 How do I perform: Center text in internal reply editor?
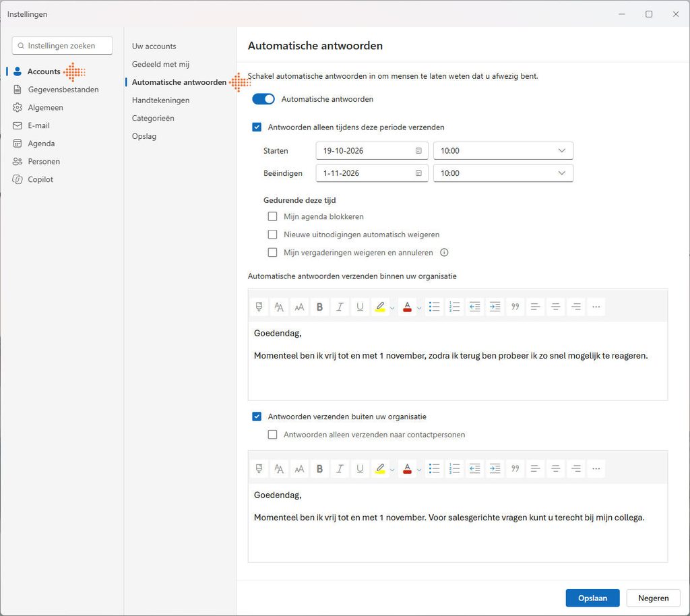[x=556, y=307]
